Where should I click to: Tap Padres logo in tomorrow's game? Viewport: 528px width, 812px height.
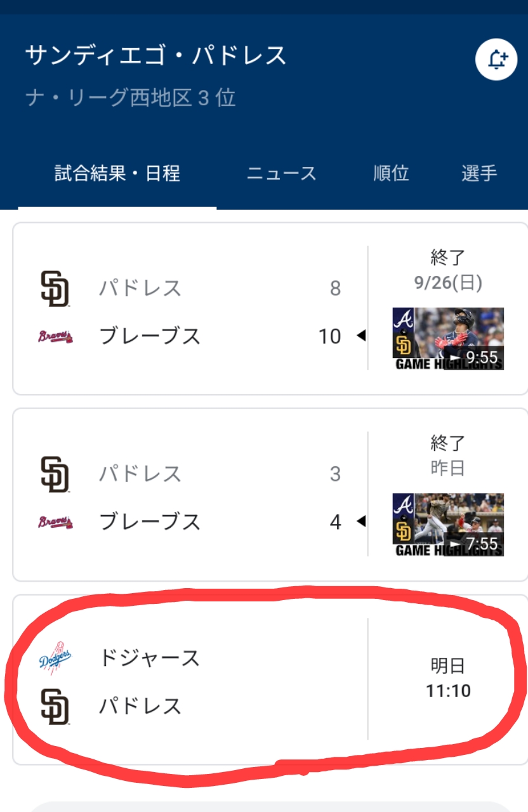[x=55, y=706]
